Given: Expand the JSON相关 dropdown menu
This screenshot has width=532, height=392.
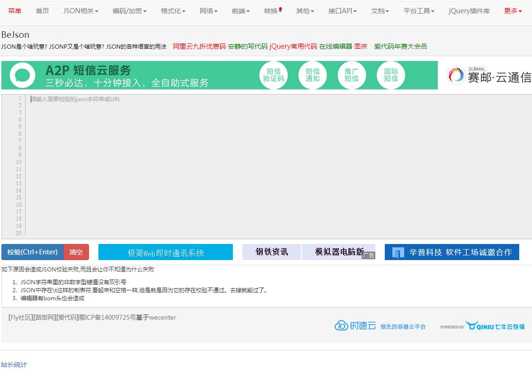Looking at the screenshot, I should tap(80, 11).
